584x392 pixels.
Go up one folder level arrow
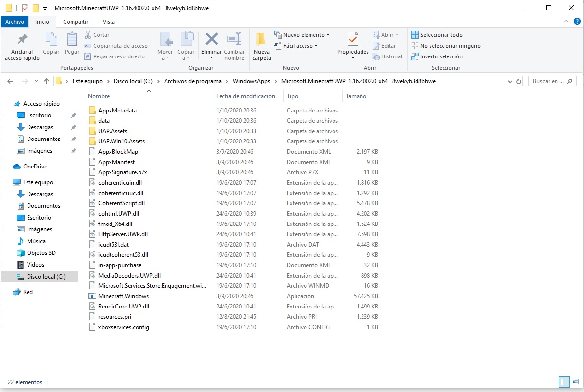coord(47,81)
